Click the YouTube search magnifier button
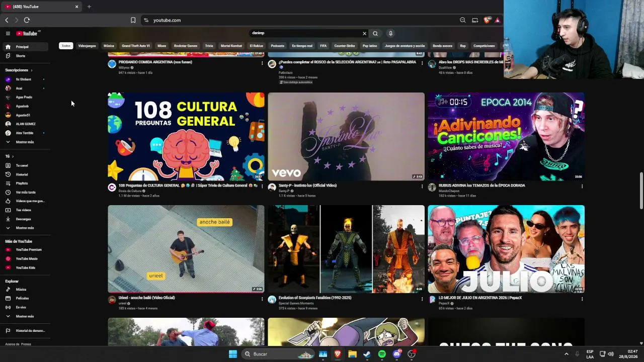This screenshot has width=644, height=362. point(375,34)
